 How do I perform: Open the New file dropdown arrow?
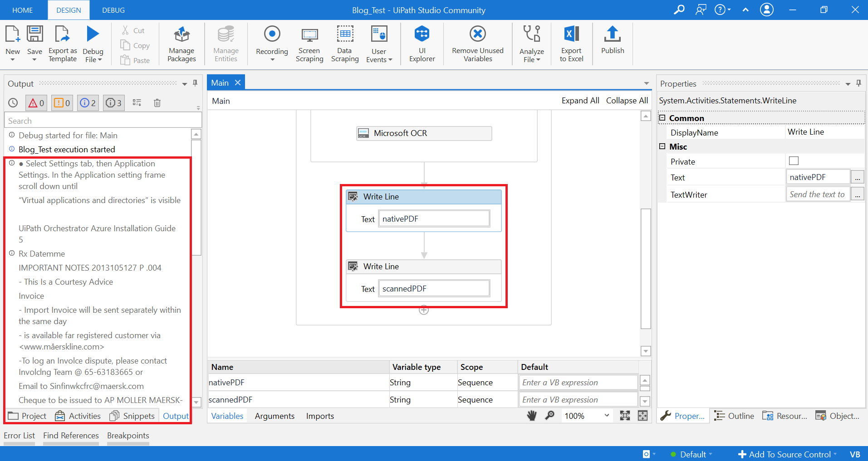pos(13,59)
